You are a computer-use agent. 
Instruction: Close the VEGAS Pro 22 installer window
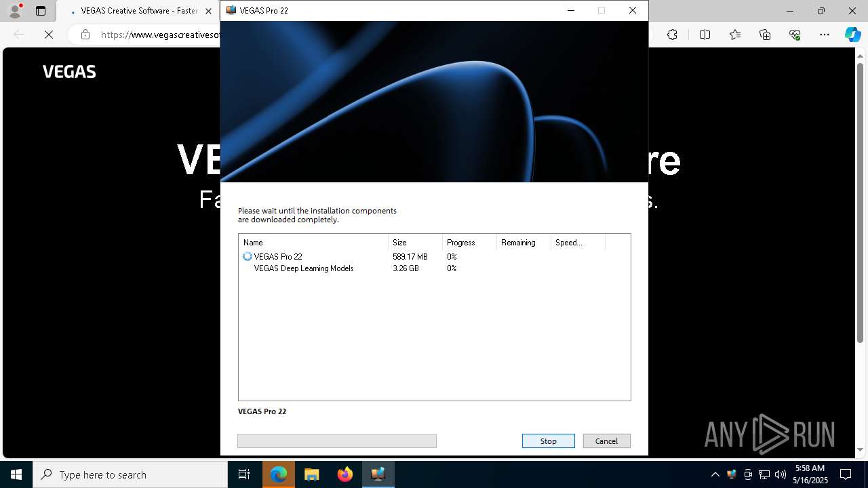click(632, 10)
